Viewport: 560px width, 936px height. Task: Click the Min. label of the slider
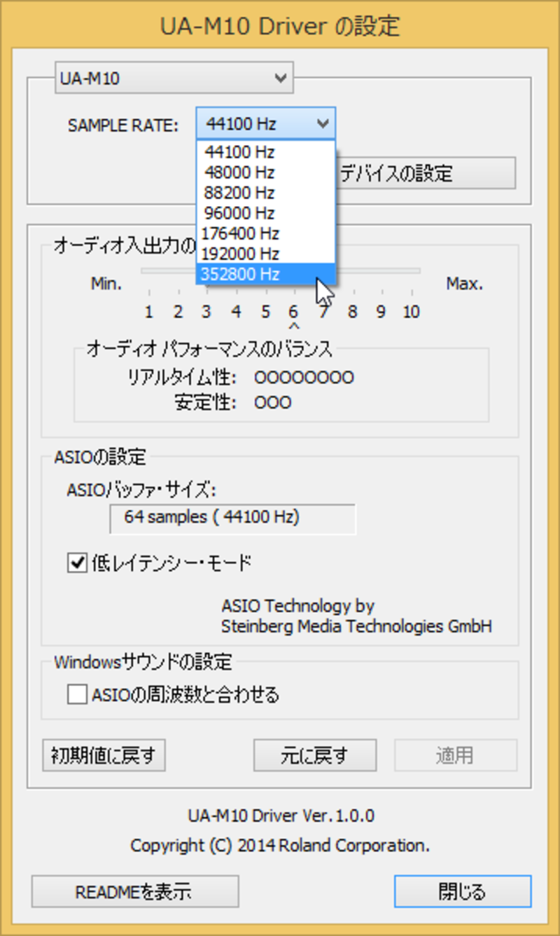click(x=106, y=284)
